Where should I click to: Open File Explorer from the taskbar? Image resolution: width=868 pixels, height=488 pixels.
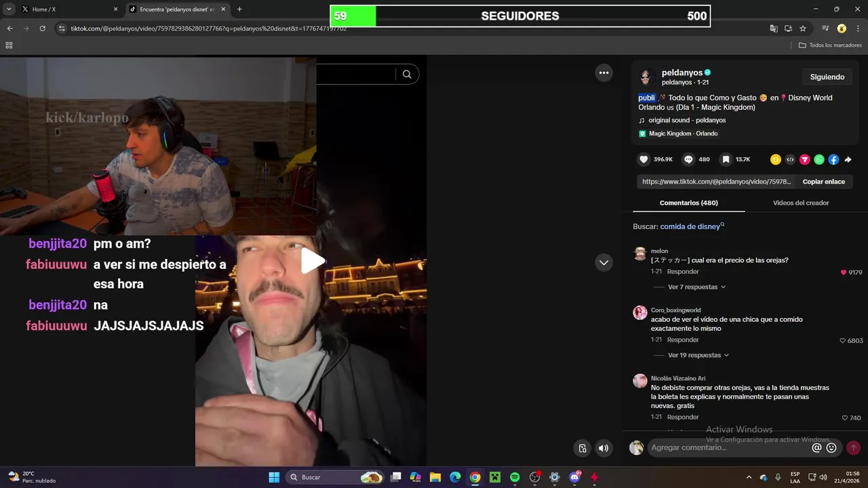435,477
